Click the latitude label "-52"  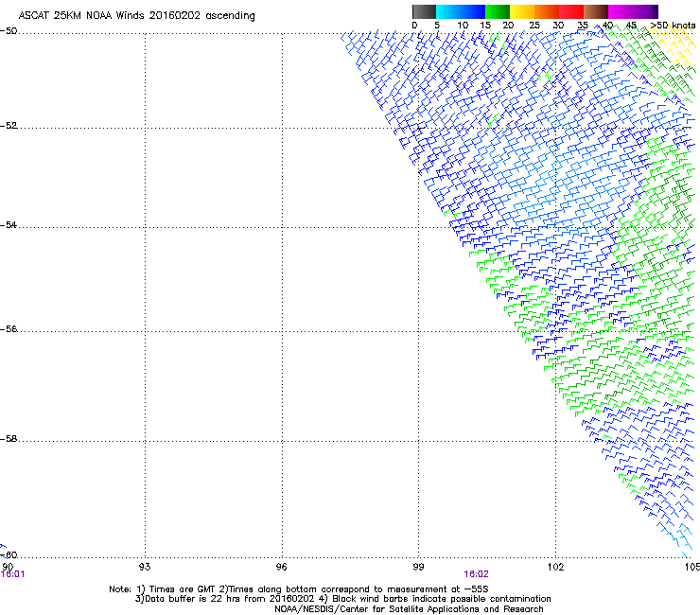pyautogui.click(x=9, y=126)
